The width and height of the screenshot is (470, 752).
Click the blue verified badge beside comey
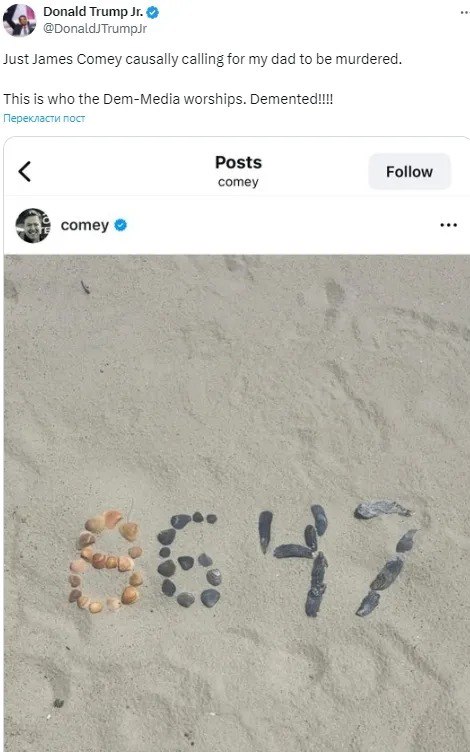(121, 225)
